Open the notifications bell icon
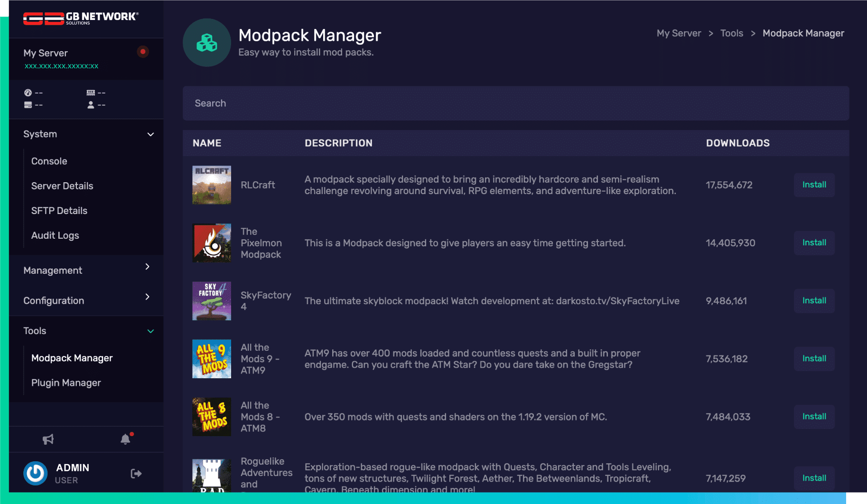 pyautogui.click(x=125, y=439)
